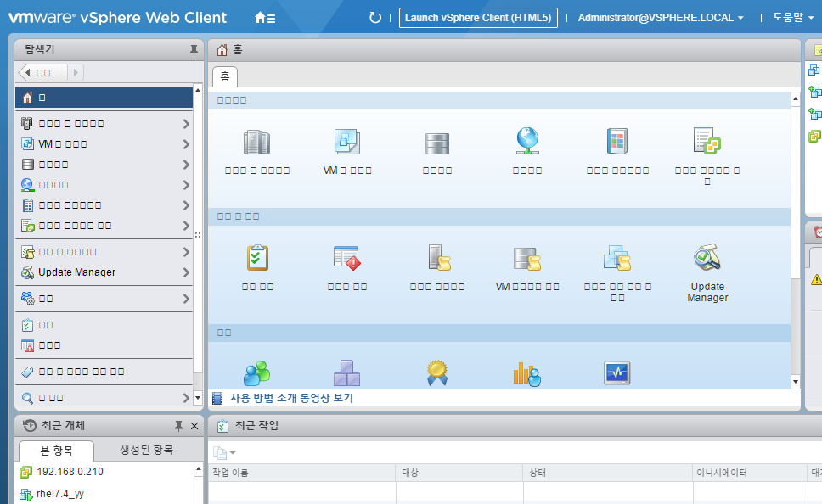Select the Events alert row in navigator
Screen dimensions: 822x504
pos(104,345)
